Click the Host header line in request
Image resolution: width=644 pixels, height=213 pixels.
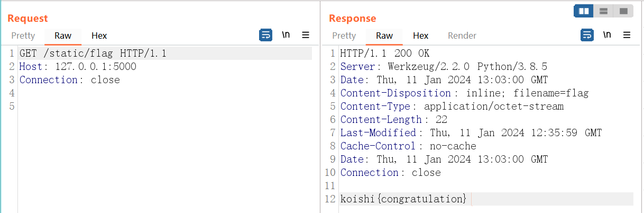(x=78, y=67)
